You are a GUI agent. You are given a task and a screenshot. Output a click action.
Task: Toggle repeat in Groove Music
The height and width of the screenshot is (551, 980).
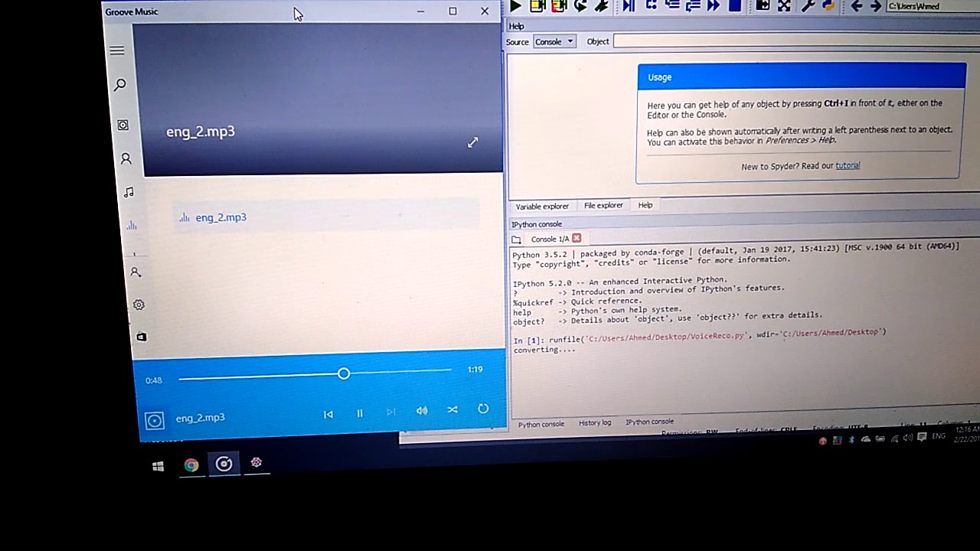click(x=483, y=409)
